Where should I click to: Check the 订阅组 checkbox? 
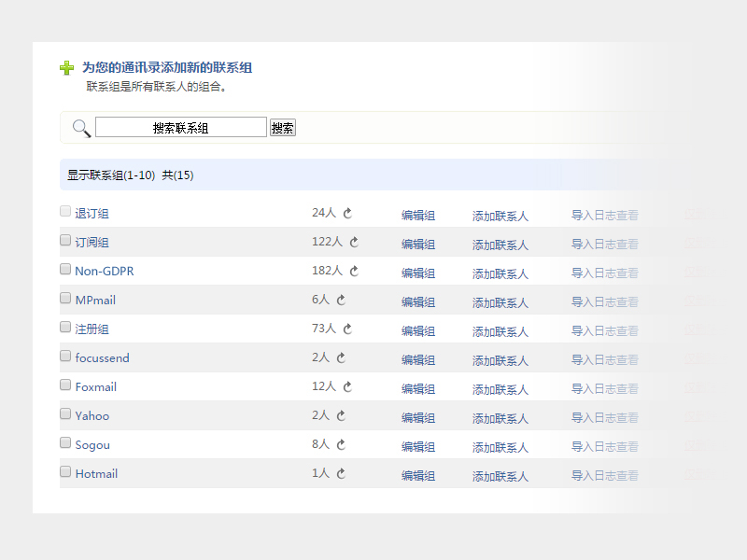[x=65, y=241]
